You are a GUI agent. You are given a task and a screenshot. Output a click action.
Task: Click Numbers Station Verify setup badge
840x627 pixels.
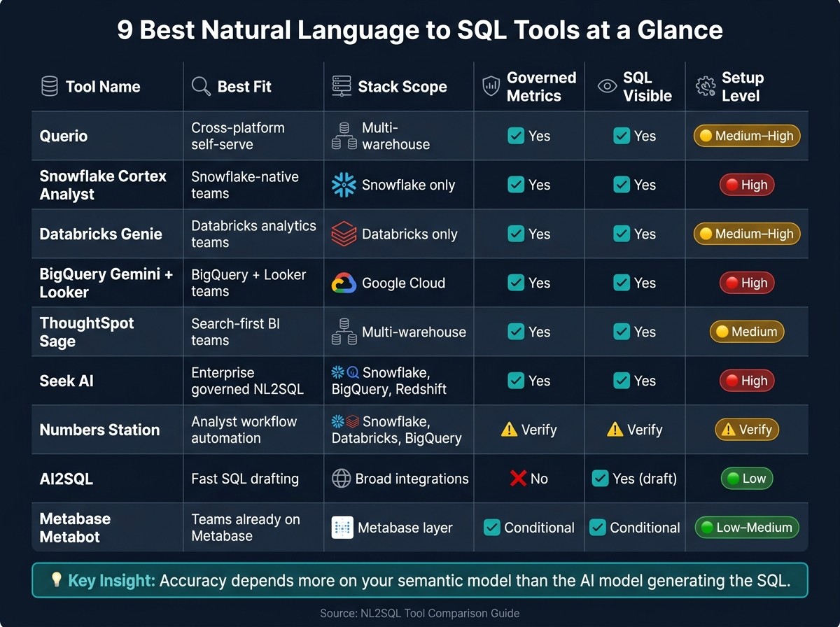(747, 430)
